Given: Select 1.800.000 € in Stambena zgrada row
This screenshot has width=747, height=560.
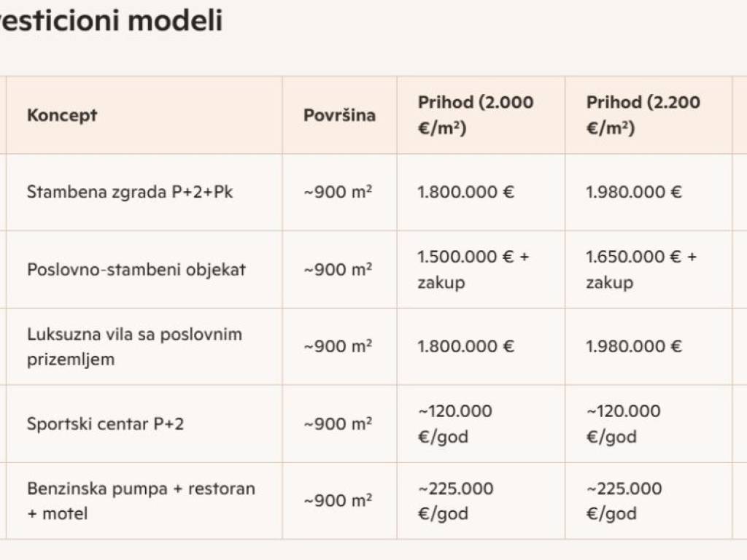Looking at the screenshot, I should coord(465,192).
